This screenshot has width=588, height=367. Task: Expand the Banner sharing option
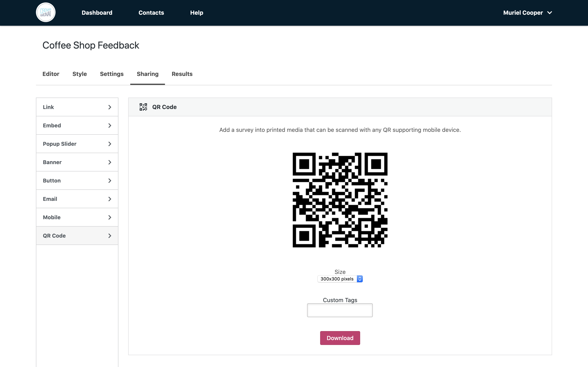(77, 162)
